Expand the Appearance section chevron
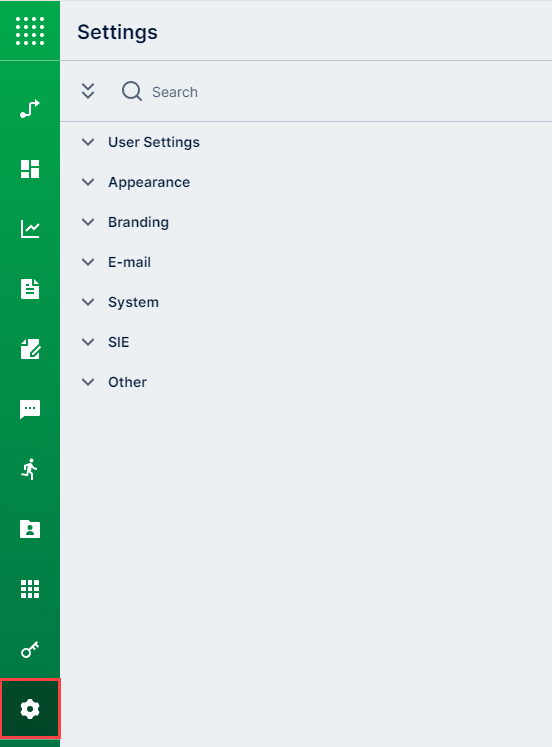This screenshot has height=747, width=552. click(x=88, y=182)
